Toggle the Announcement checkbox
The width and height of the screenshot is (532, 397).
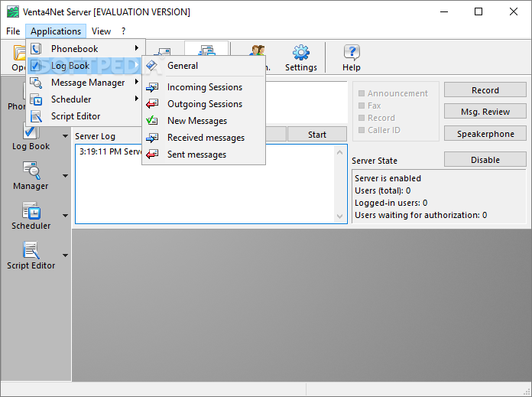(x=362, y=93)
